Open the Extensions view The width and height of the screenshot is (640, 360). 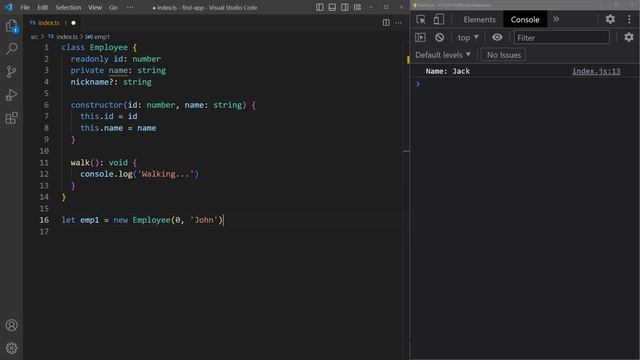tap(11, 118)
